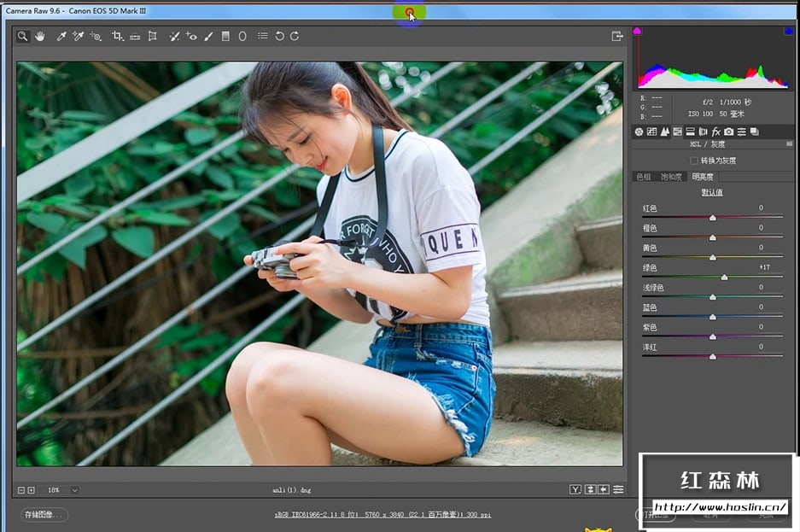Select the Spot Removal tool
This screenshot has width=800, height=532.
coord(174,36)
